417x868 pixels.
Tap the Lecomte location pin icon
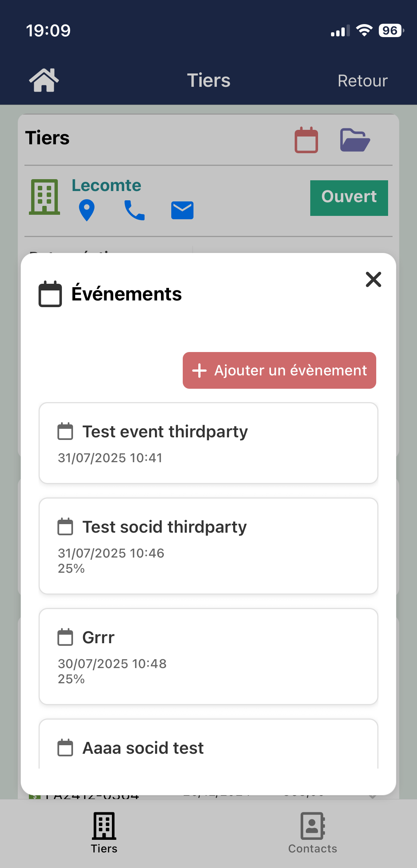tap(87, 210)
